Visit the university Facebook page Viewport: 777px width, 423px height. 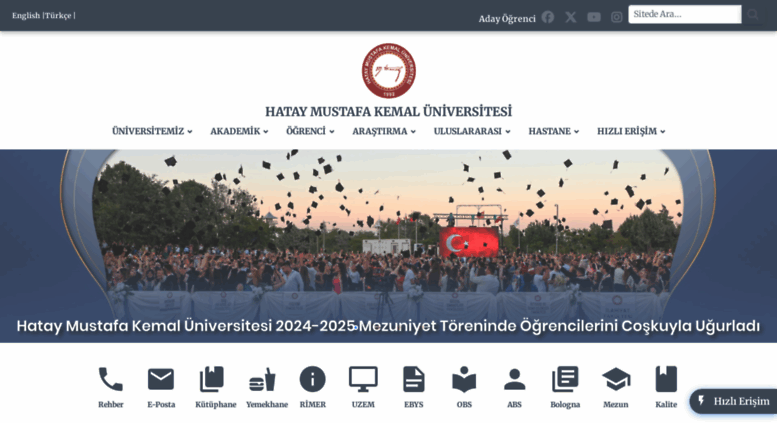548,17
